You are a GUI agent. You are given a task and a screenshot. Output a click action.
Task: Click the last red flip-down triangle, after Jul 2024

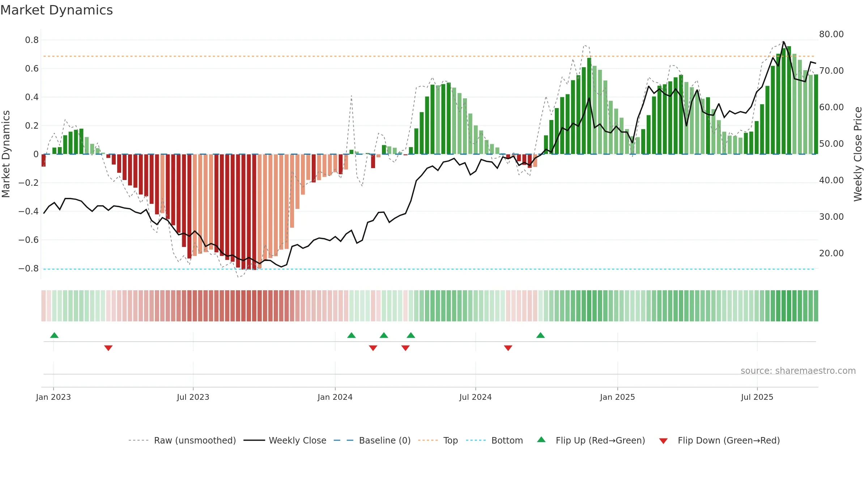tap(508, 348)
